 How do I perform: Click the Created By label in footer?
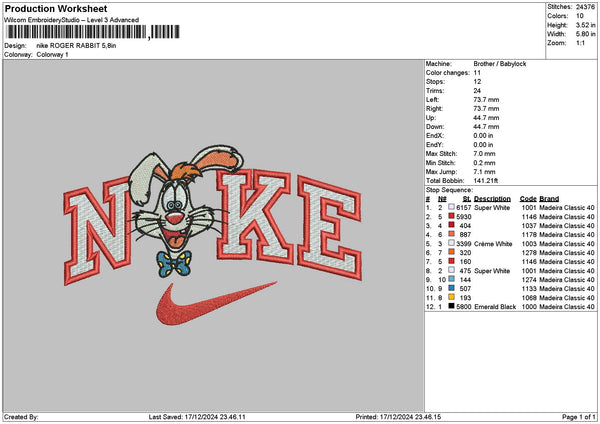coord(21,417)
